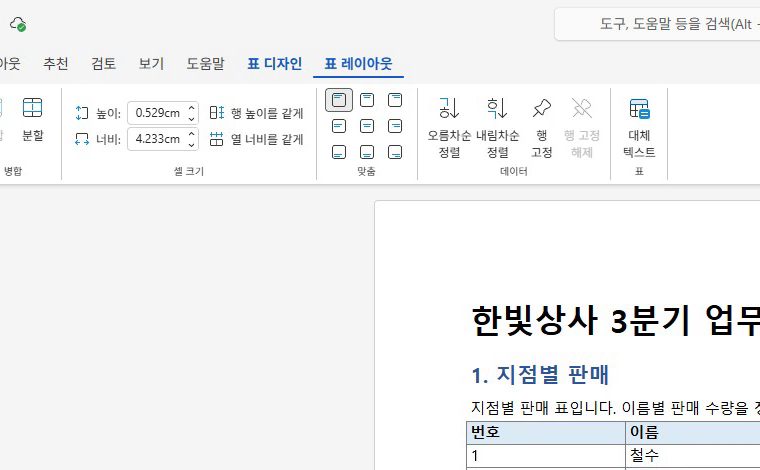Switch to the 표 디자인 tab
The height and width of the screenshot is (470, 760).
275,63
